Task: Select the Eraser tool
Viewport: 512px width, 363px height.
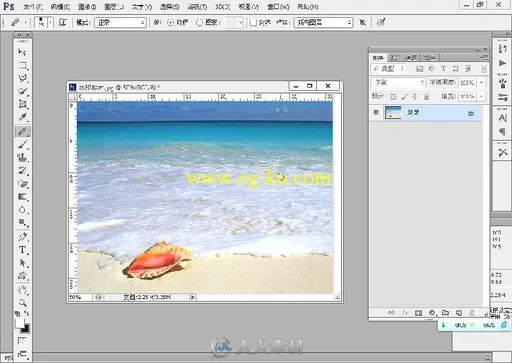Action: 22,184
